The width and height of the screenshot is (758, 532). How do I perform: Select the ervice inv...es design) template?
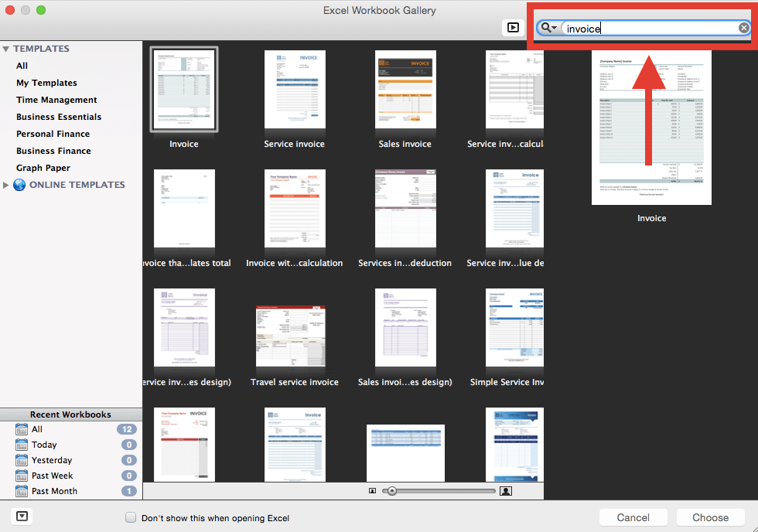(184, 328)
